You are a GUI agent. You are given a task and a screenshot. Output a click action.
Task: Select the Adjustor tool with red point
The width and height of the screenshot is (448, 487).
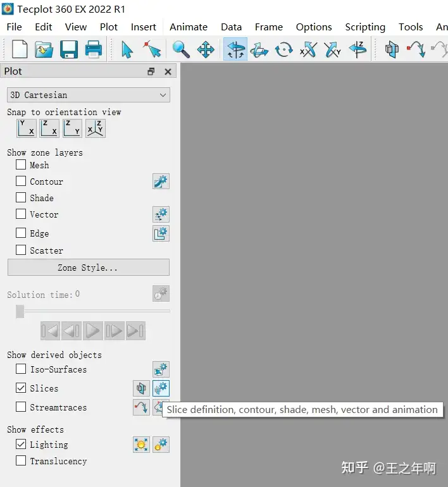pos(152,49)
